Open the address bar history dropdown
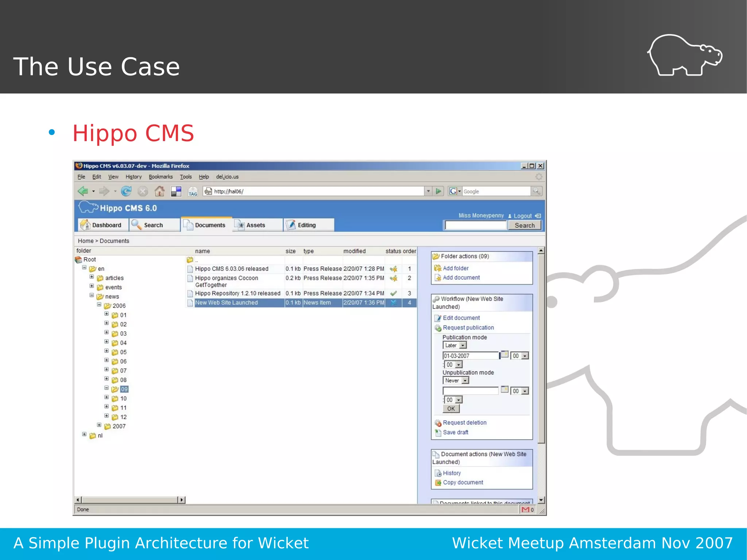Image resolution: width=747 pixels, height=560 pixels. (x=428, y=191)
